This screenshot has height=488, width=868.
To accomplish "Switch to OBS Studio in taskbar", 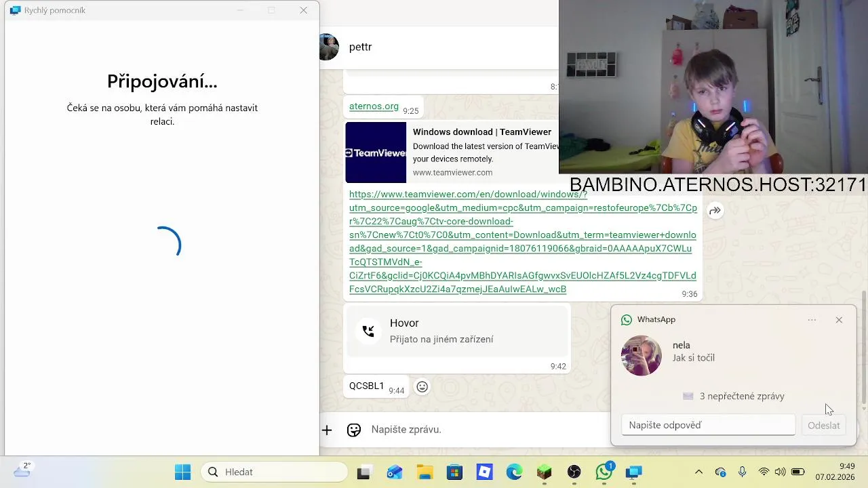I will tap(574, 472).
